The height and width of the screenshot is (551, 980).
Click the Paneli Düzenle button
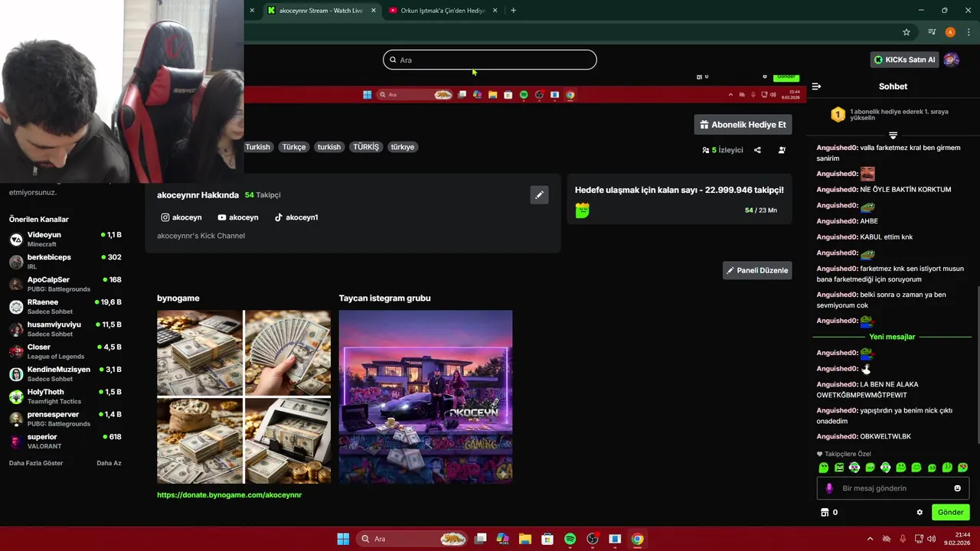(757, 270)
